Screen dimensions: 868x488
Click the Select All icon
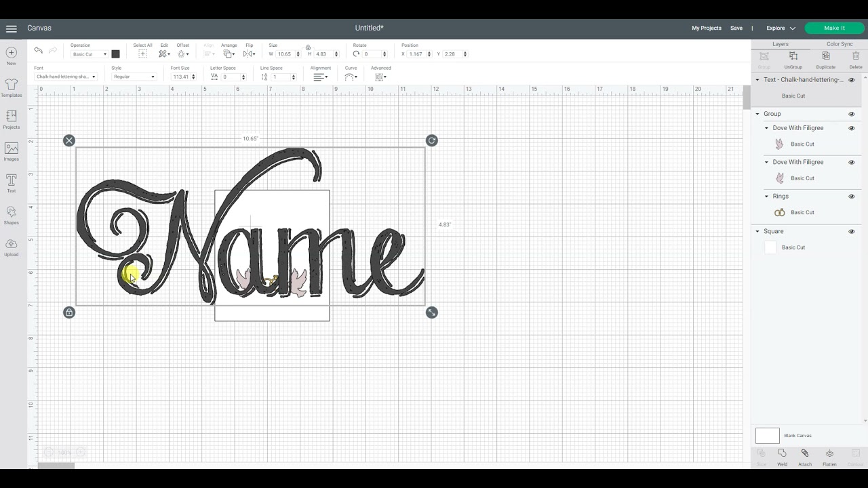pyautogui.click(x=142, y=54)
